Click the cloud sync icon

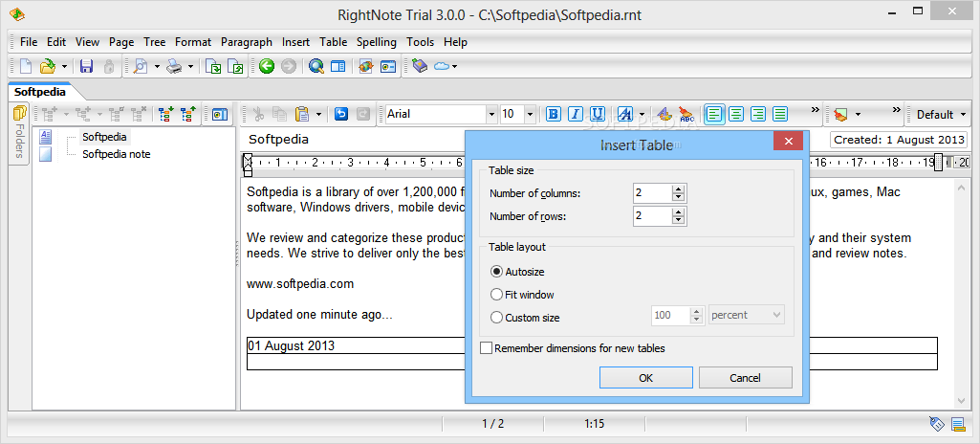coord(442,66)
